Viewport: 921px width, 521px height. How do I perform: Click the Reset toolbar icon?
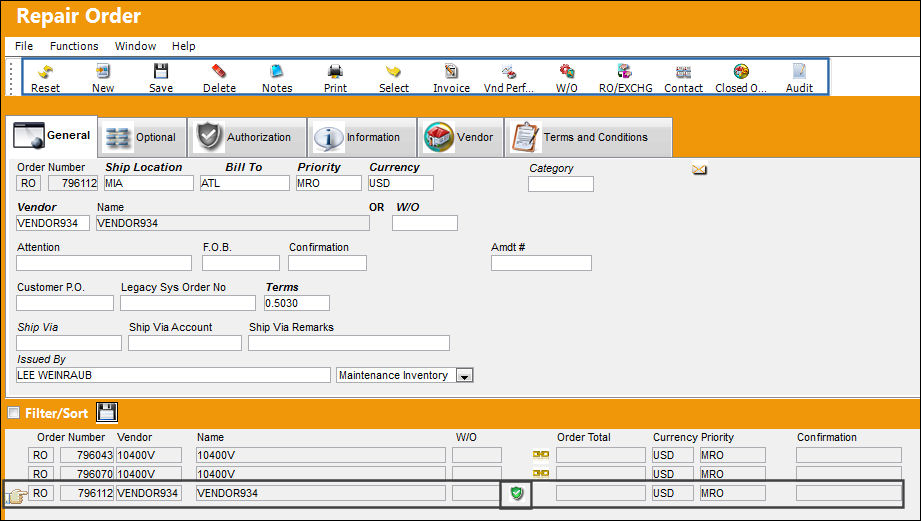point(45,72)
